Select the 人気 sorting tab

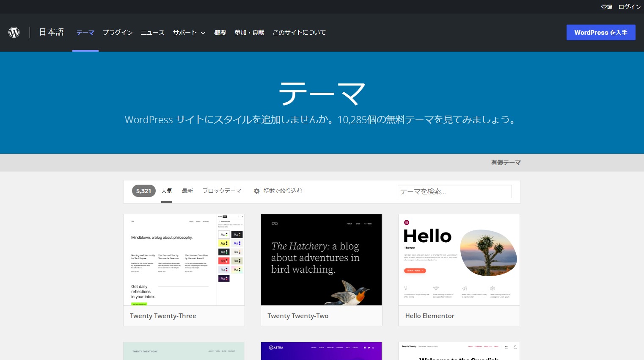(x=167, y=191)
